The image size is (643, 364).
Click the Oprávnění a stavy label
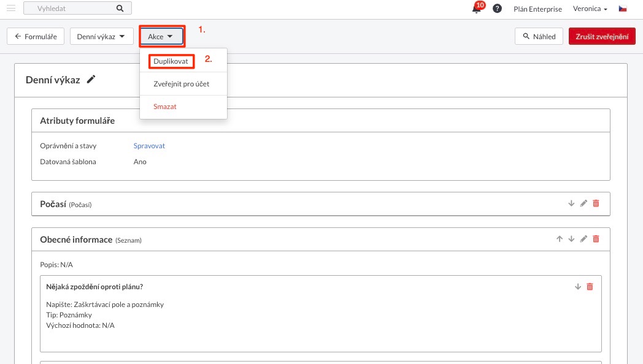coord(68,146)
